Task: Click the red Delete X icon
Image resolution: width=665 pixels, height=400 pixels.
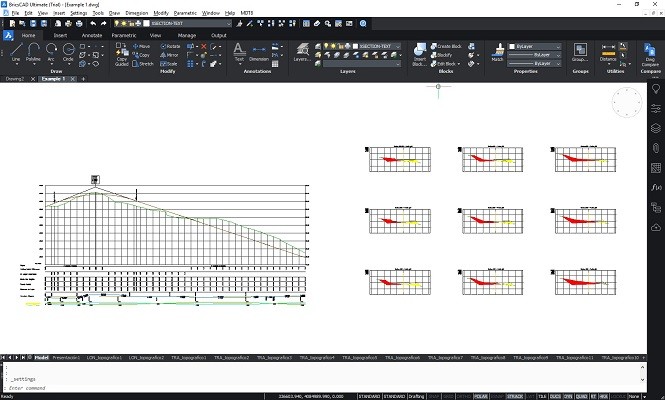Action: (x=204, y=46)
